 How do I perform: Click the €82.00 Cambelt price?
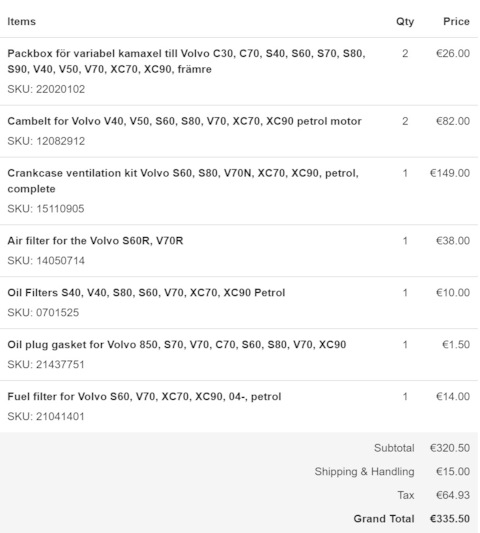[x=453, y=121]
